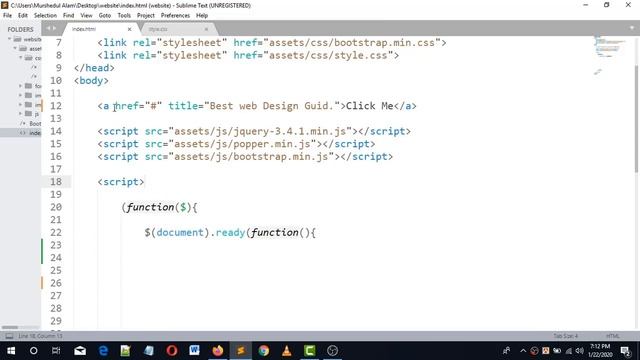Click the network tray icon
Viewport: 640px width, 360px height.
coord(569,351)
